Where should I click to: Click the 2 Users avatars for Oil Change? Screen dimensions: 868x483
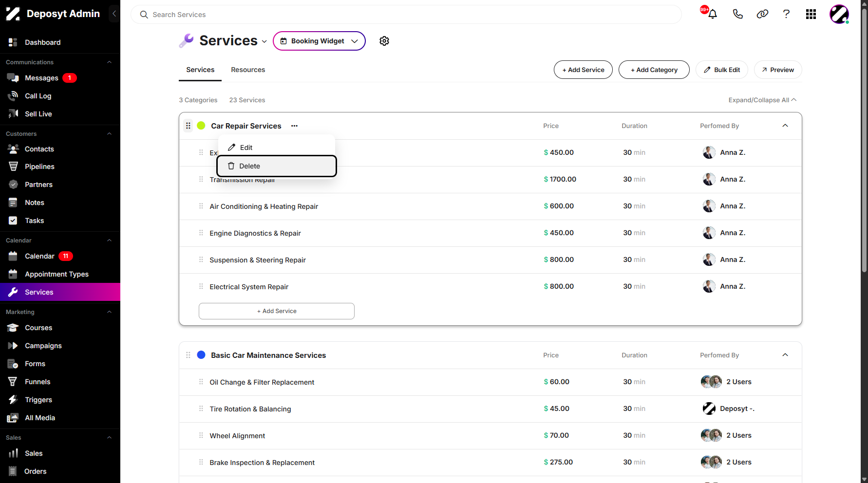point(712,382)
